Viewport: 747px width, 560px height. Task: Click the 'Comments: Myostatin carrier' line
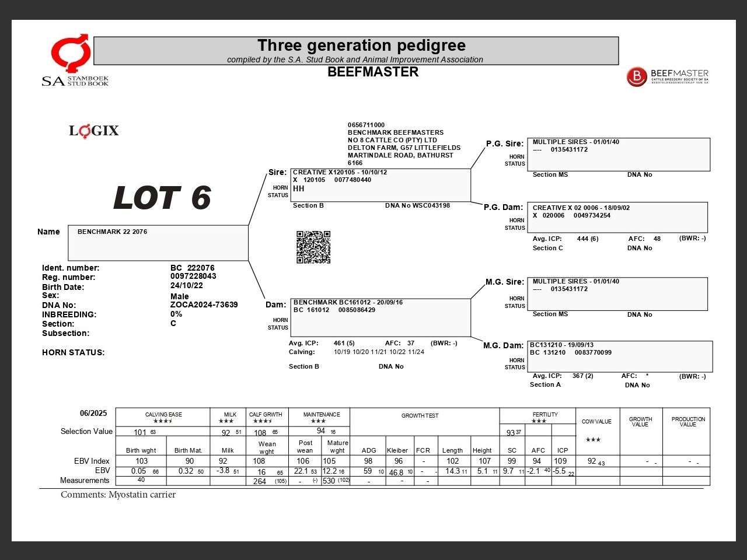(118, 495)
